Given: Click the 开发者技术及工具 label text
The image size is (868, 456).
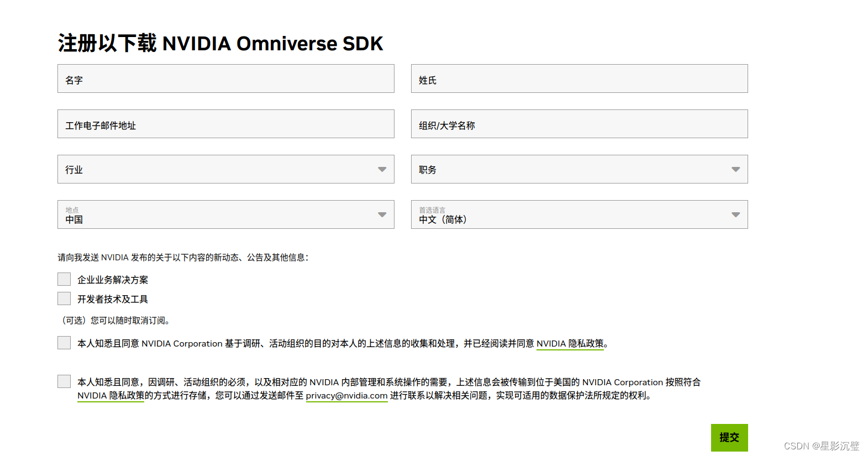Looking at the screenshot, I should [113, 299].
